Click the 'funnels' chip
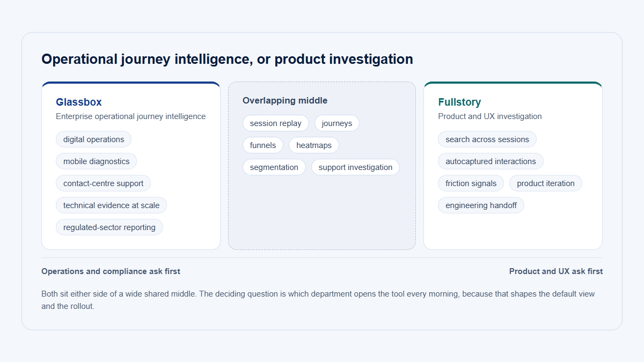 tap(263, 145)
